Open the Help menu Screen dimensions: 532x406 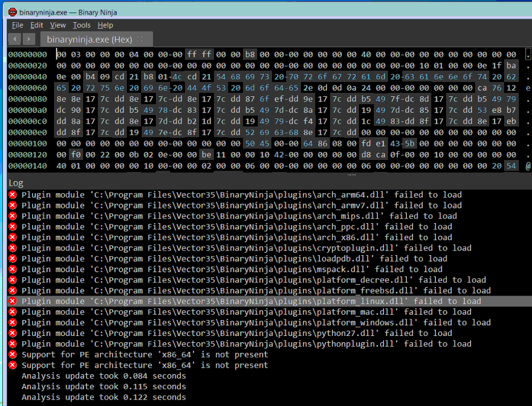(105, 25)
